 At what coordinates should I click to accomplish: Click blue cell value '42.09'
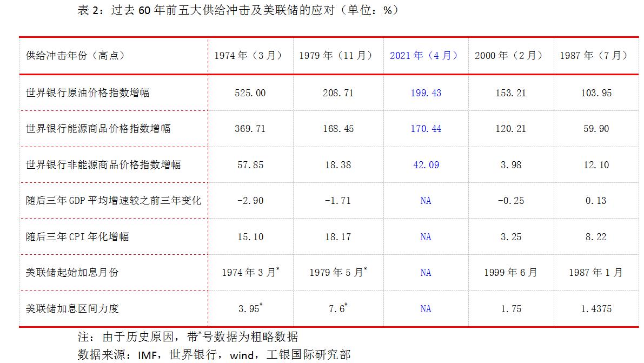[x=426, y=165]
